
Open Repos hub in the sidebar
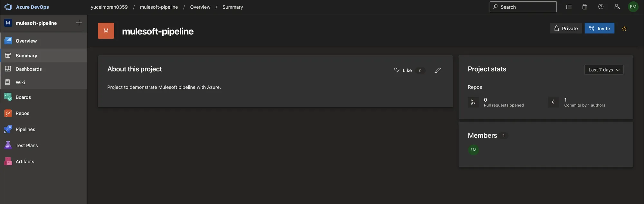43,113
